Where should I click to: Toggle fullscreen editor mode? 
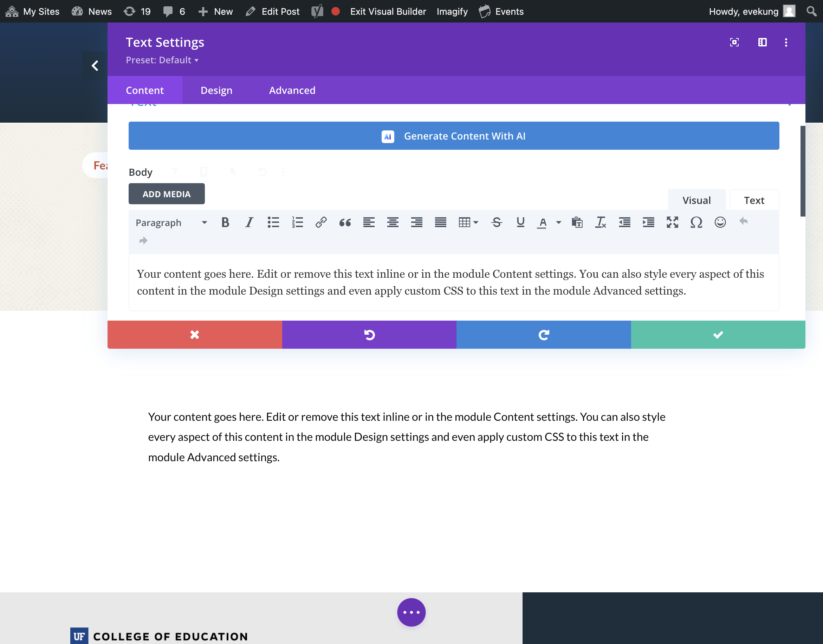[672, 223]
